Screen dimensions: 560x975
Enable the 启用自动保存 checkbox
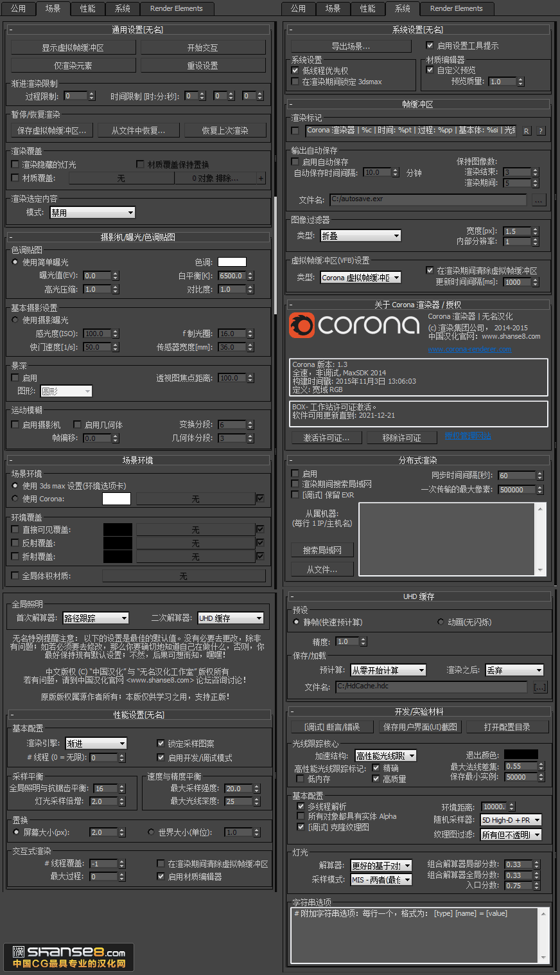click(295, 162)
